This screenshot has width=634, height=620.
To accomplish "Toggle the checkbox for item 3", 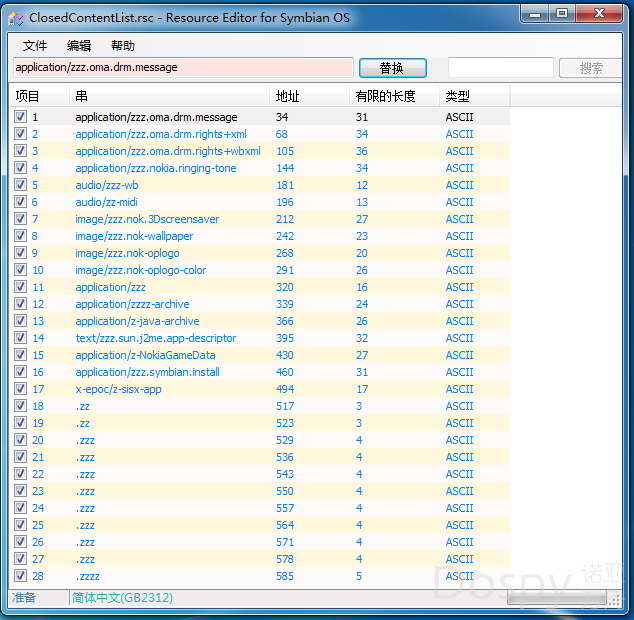I will (20, 151).
